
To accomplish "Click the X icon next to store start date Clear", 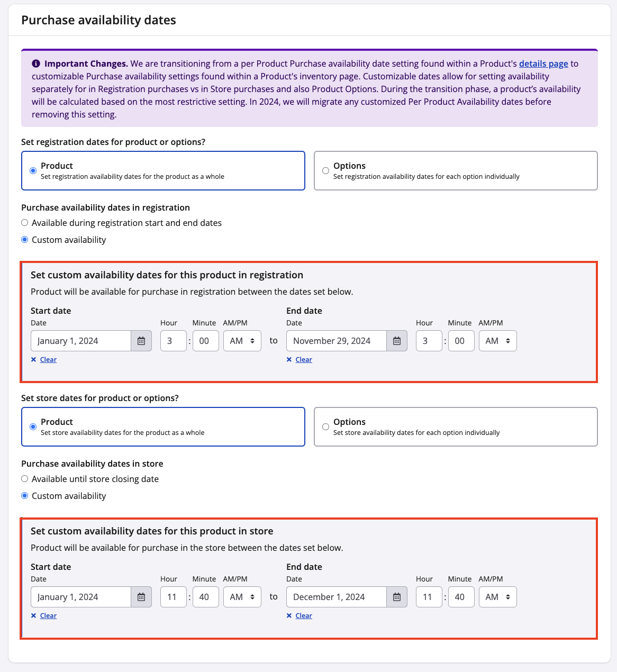I will pyautogui.click(x=34, y=615).
